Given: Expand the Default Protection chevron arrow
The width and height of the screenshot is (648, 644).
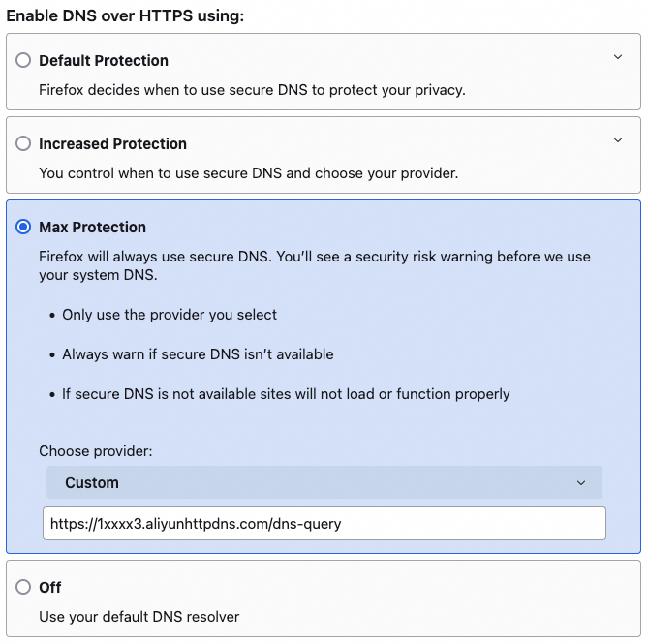Looking at the screenshot, I should [618, 58].
